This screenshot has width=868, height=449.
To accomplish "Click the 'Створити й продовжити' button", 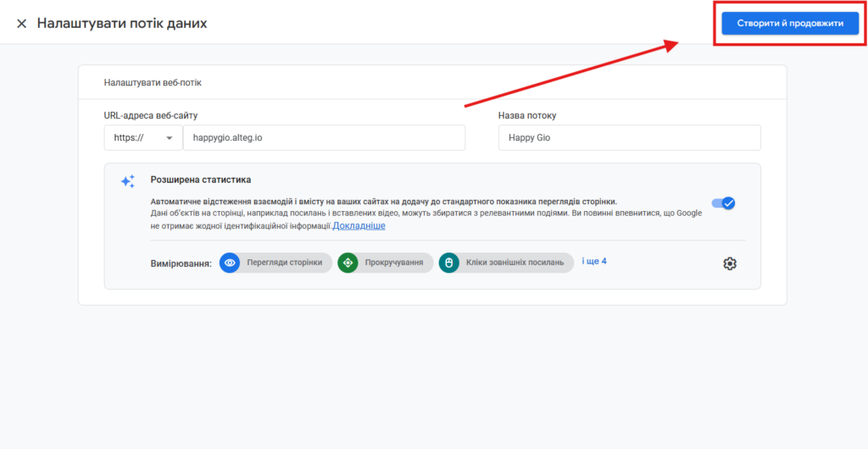I will [x=790, y=24].
